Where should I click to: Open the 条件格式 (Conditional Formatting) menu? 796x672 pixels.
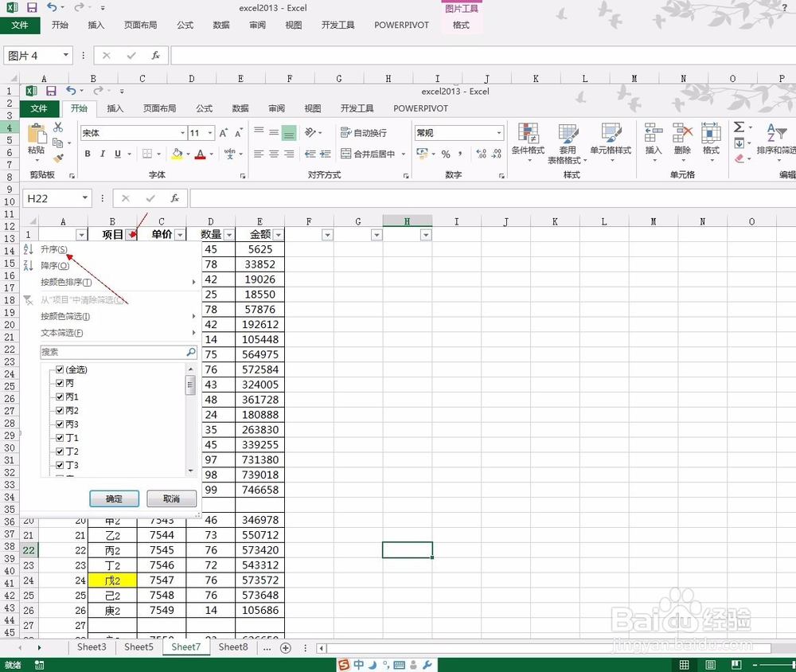pos(528,135)
